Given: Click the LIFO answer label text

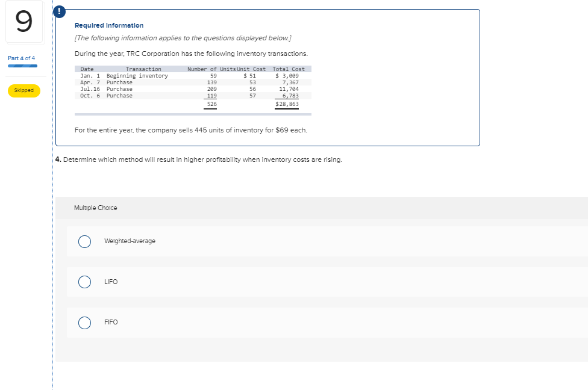Looking at the screenshot, I should [x=110, y=282].
